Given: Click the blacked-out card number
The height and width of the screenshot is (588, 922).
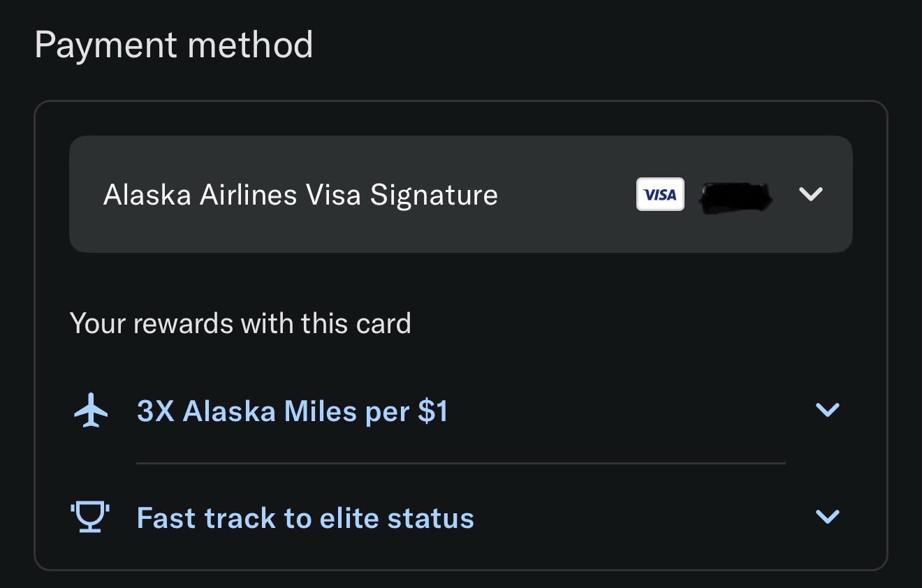Looking at the screenshot, I should (736, 196).
